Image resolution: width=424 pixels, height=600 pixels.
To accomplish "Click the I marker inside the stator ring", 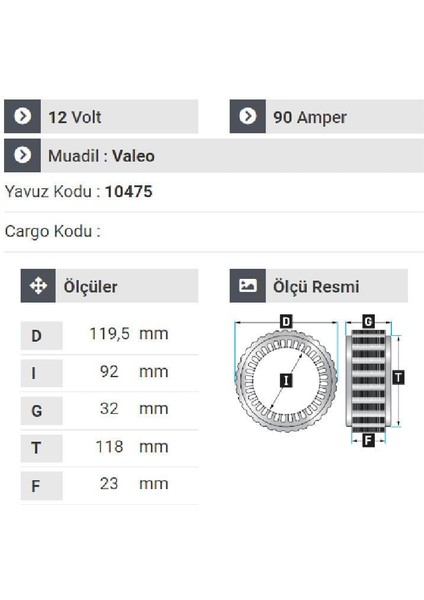I will (286, 380).
